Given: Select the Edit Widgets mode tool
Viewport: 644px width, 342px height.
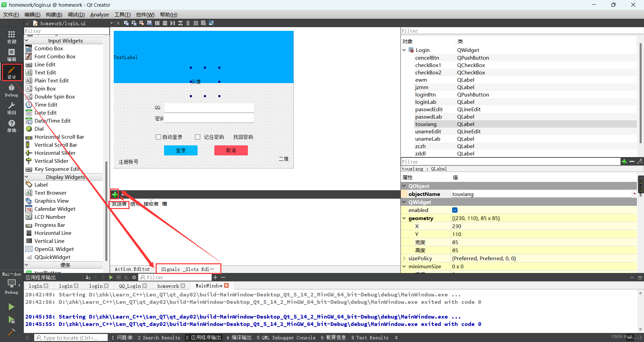Looking at the screenshot, I should pyautogui.click(x=126, y=23).
